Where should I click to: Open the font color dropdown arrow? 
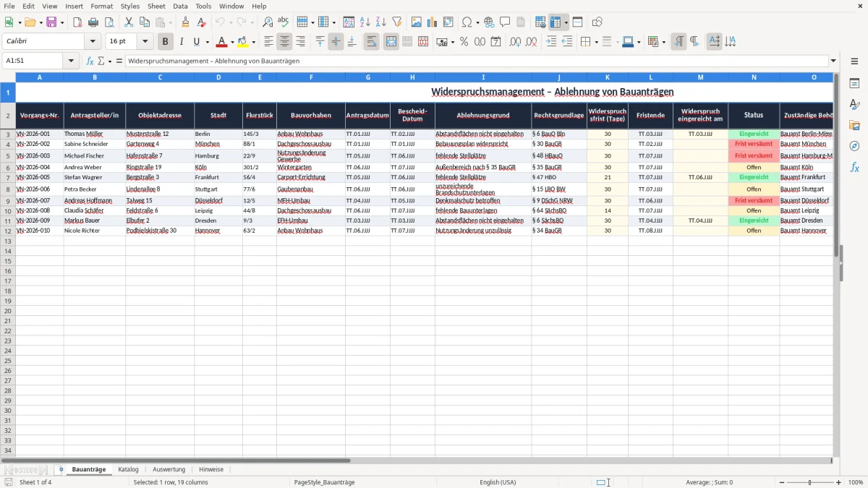[x=231, y=42]
